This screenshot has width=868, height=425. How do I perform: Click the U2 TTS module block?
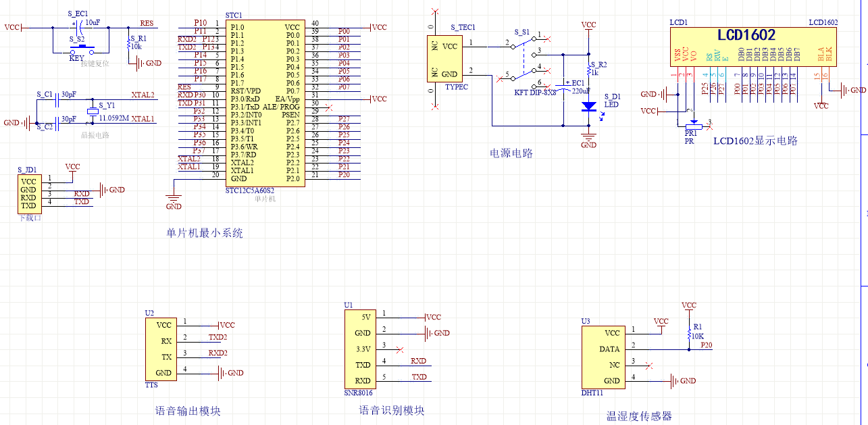point(161,349)
